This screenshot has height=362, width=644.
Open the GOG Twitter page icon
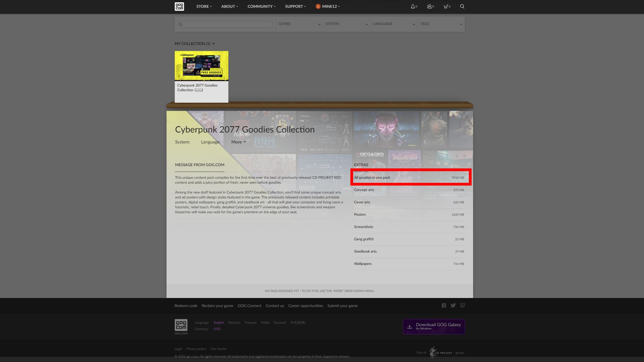click(x=453, y=306)
